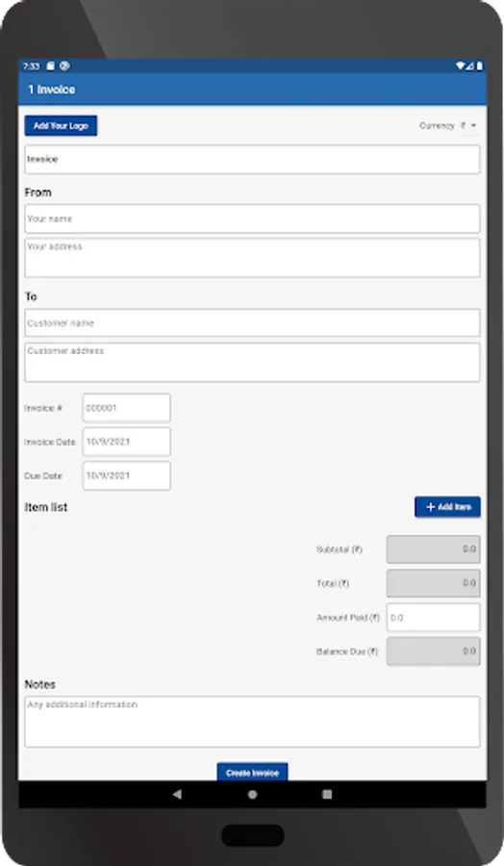Tap the 'Balance Due (₹)' label
The width and height of the screenshot is (504, 866).
[x=346, y=651]
